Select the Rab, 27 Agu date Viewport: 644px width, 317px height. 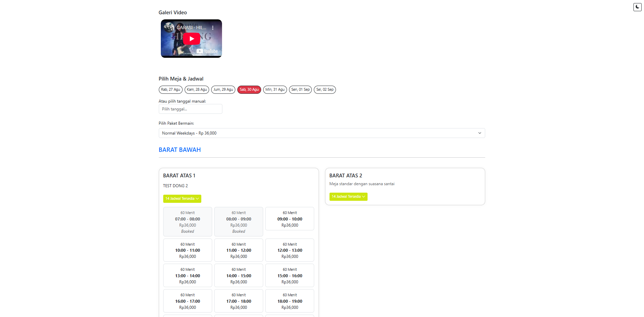pyautogui.click(x=170, y=90)
